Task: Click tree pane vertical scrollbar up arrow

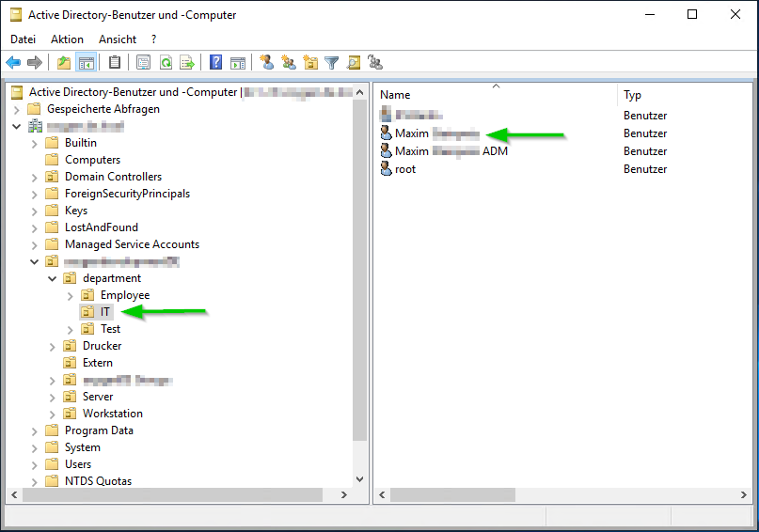Action: point(359,92)
